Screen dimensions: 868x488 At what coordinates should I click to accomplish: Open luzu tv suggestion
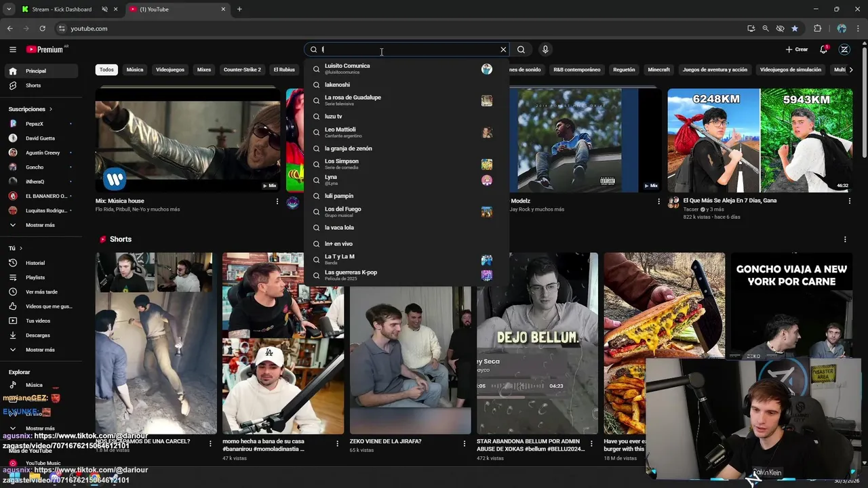[407, 117]
